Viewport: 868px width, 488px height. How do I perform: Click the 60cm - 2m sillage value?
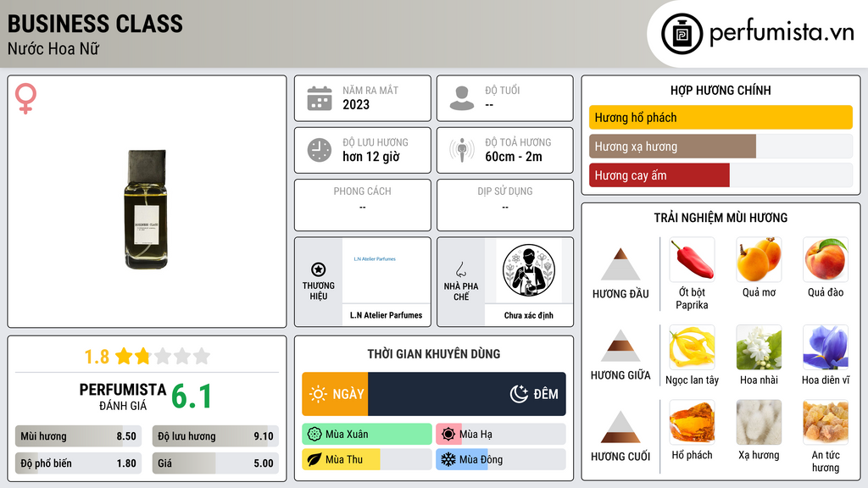pyautogui.click(x=514, y=157)
